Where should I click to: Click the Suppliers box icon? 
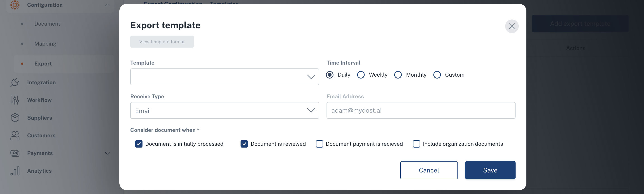15,118
